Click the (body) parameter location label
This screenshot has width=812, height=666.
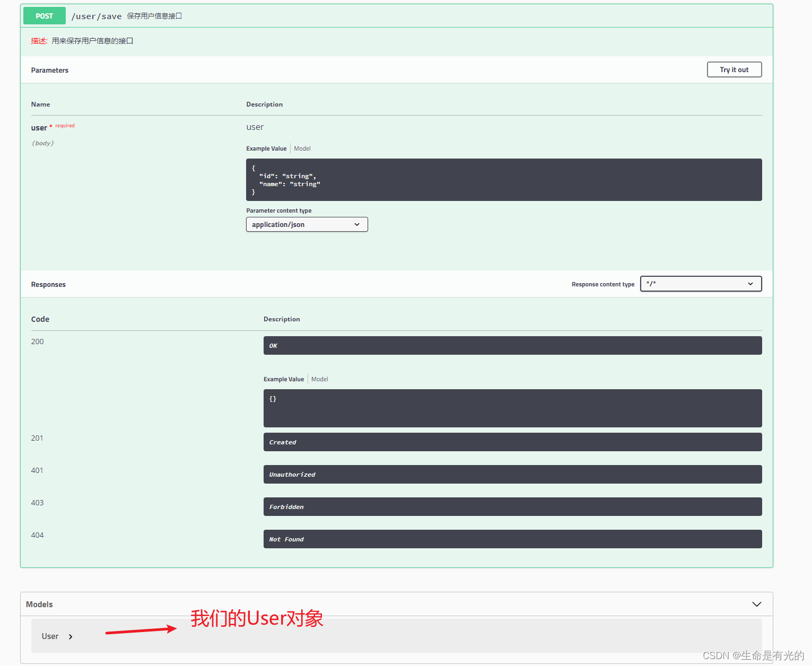(x=43, y=143)
